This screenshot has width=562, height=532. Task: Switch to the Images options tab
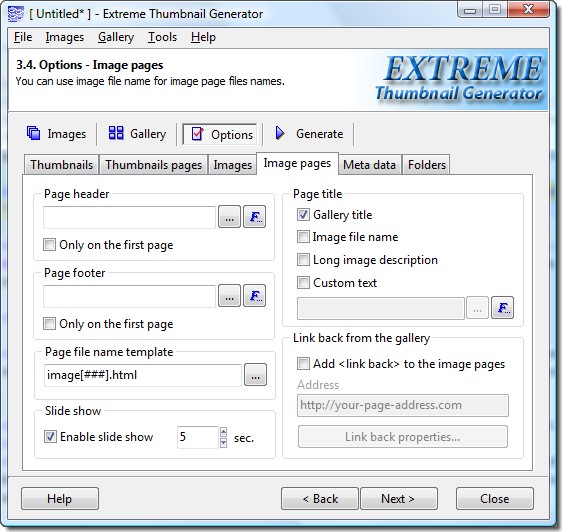tap(232, 165)
